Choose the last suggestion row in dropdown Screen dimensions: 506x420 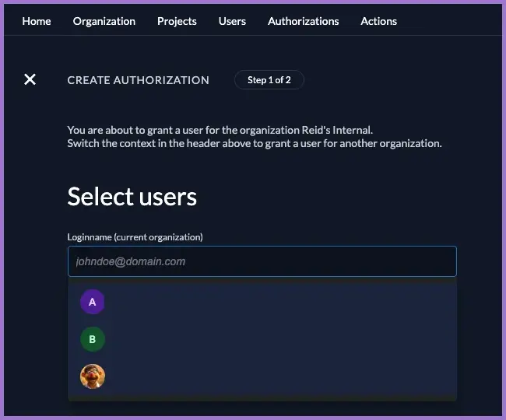pos(262,376)
